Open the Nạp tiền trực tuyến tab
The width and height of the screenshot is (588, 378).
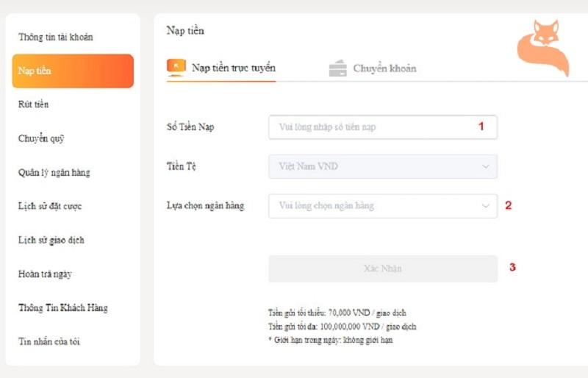point(221,68)
